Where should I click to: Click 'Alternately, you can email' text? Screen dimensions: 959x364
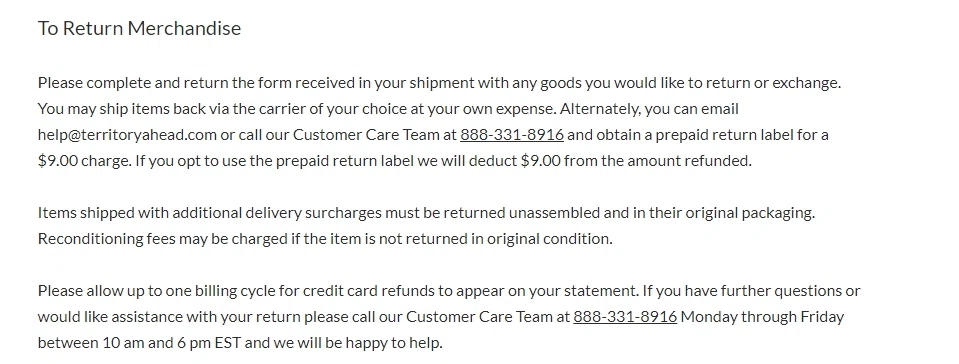(x=650, y=109)
